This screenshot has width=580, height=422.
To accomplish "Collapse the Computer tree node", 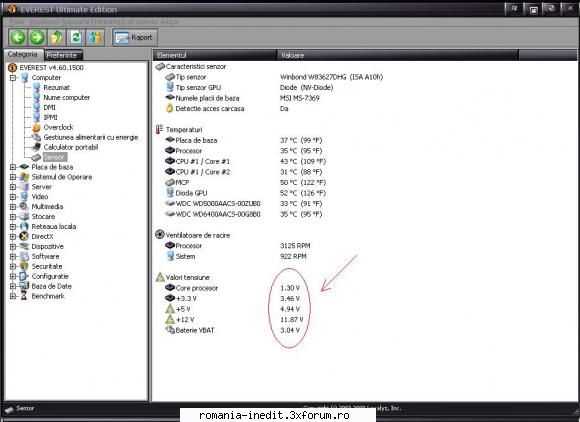I will pos(13,78).
